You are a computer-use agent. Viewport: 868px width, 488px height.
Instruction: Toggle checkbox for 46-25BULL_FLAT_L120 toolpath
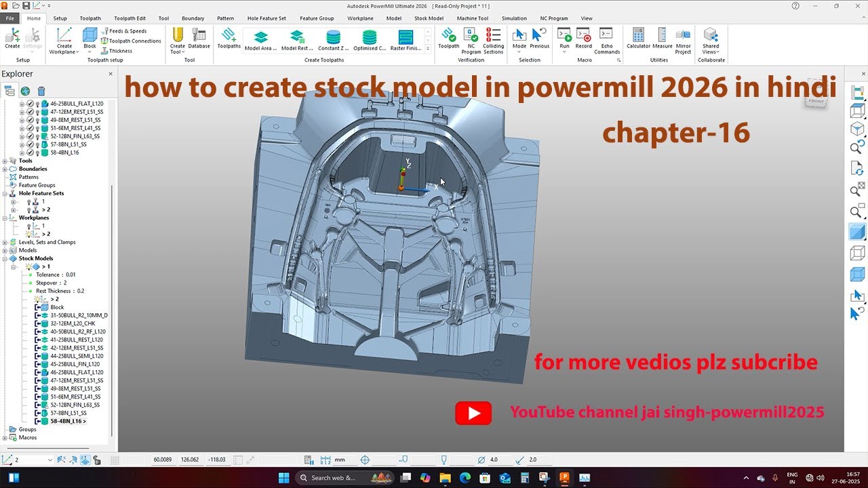[30, 104]
